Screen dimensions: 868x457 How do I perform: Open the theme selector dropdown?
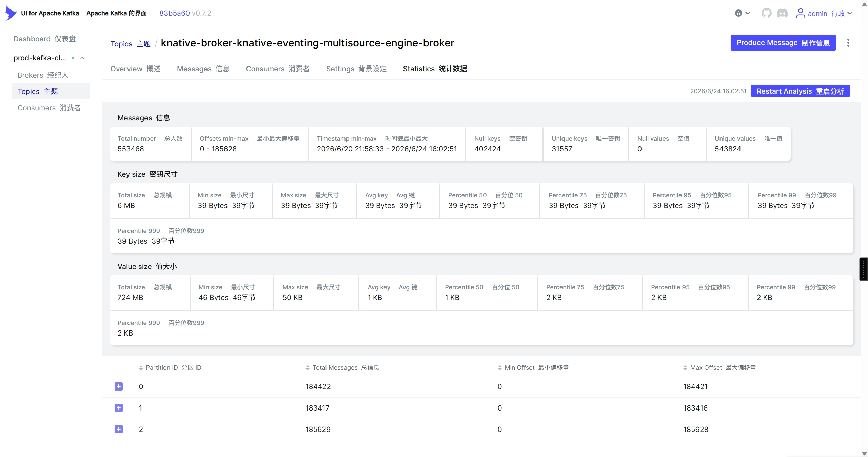pos(743,13)
